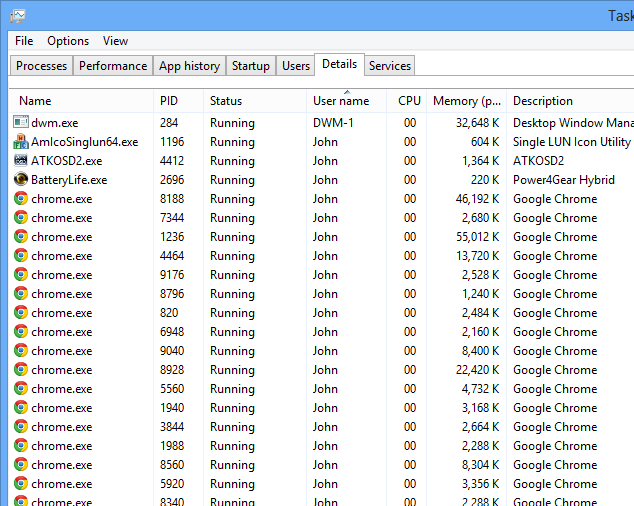
Task: Click the 46,192 K memory value
Action: coord(478,199)
